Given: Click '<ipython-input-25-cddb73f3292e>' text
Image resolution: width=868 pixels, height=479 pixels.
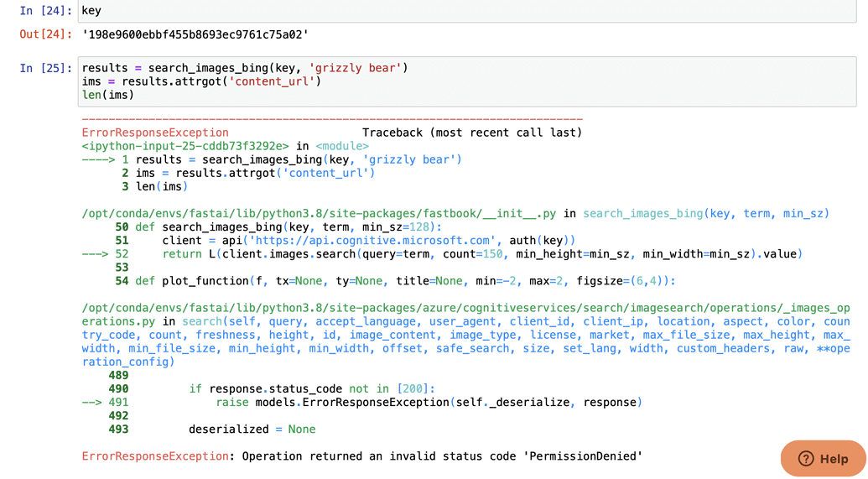Looking at the screenshot, I should point(185,146).
